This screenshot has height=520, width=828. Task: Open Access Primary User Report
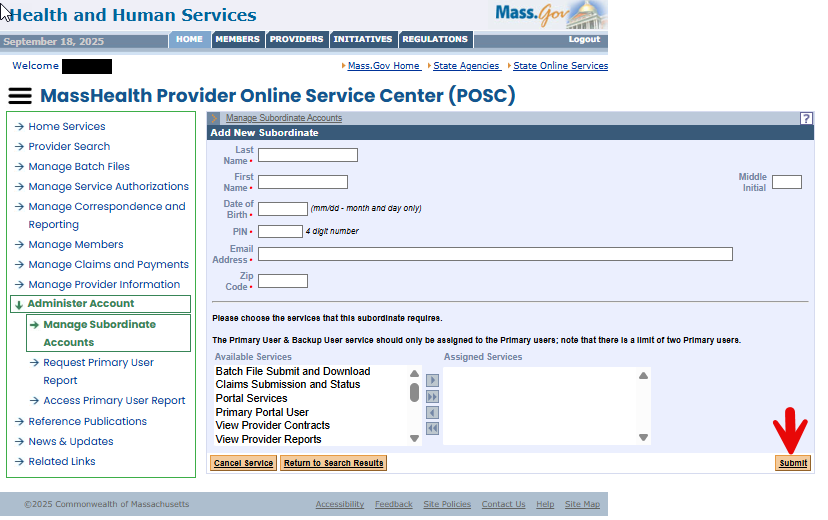[114, 401]
